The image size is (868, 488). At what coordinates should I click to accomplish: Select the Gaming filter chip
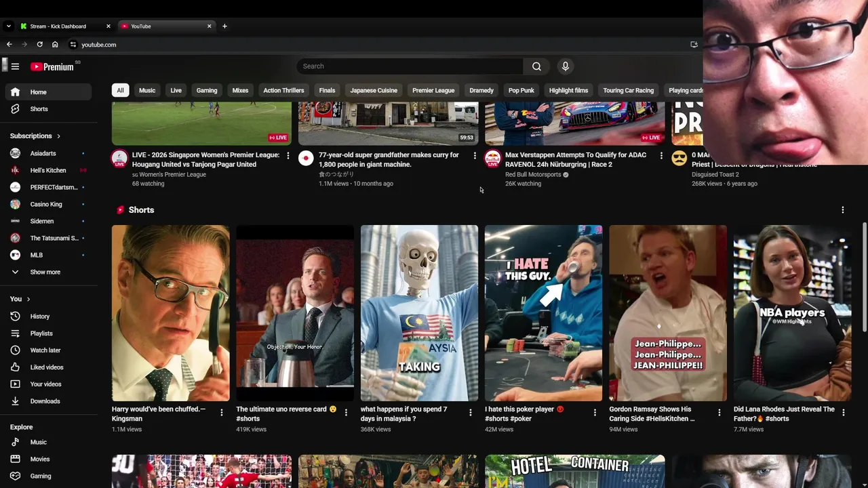click(x=207, y=90)
